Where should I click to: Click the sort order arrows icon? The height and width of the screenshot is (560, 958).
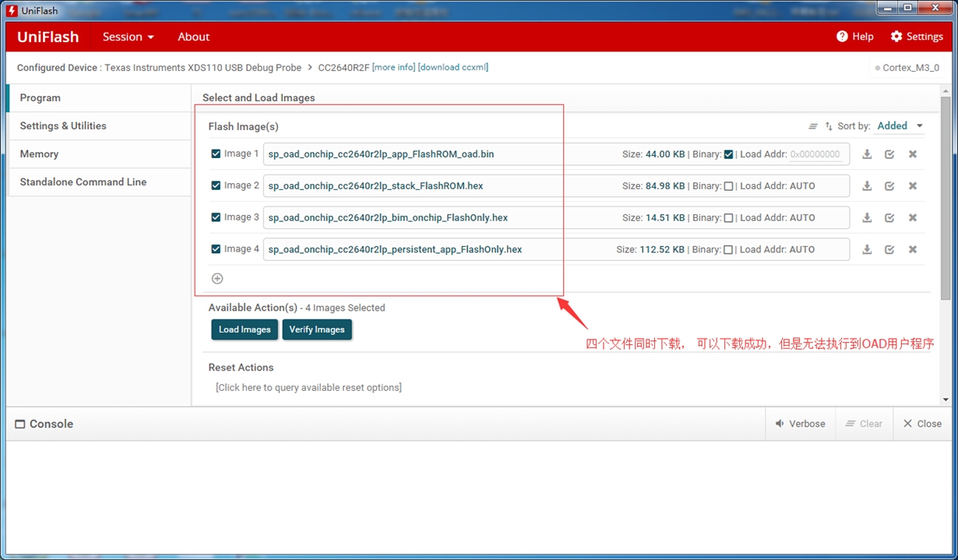[x=829, y=126]
